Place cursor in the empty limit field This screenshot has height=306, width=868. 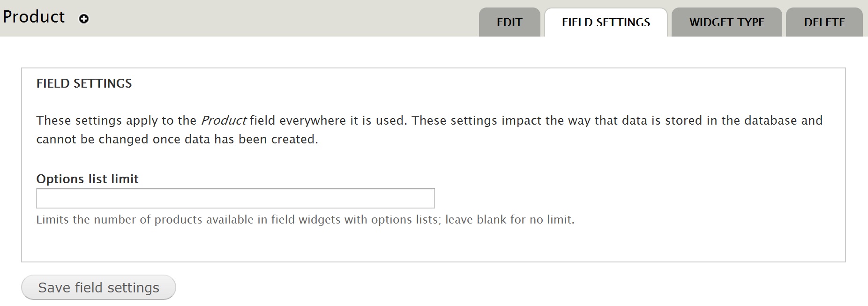tap(235, 198)
